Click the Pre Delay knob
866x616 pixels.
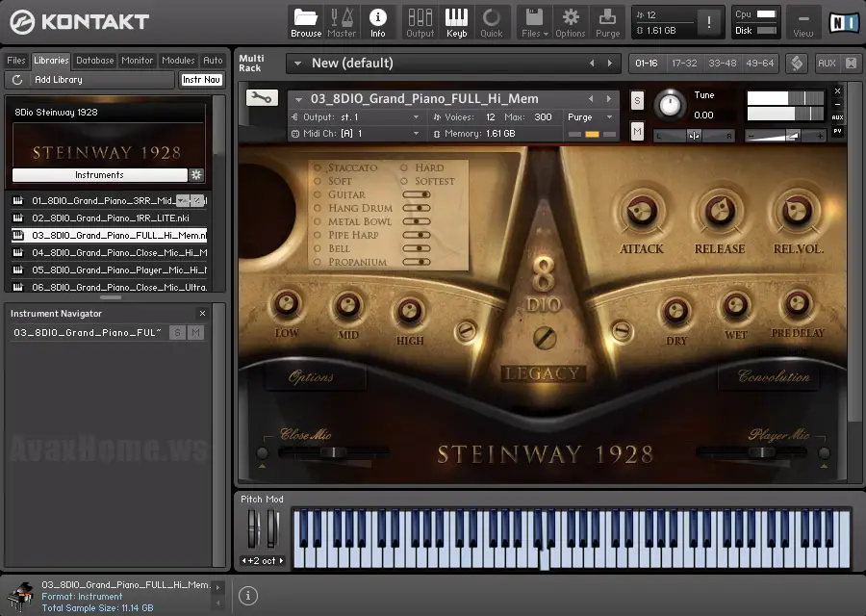(x=797, y=303)
